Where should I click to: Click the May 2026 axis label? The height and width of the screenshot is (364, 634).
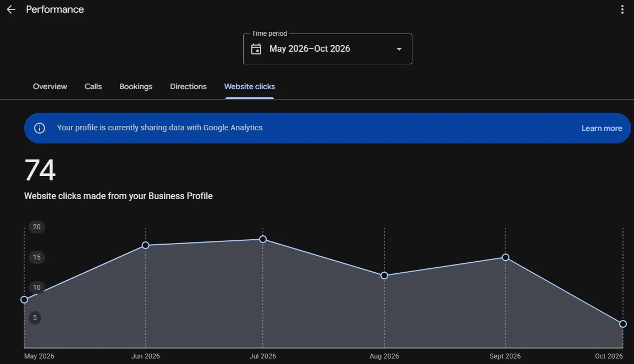point(39,356)
